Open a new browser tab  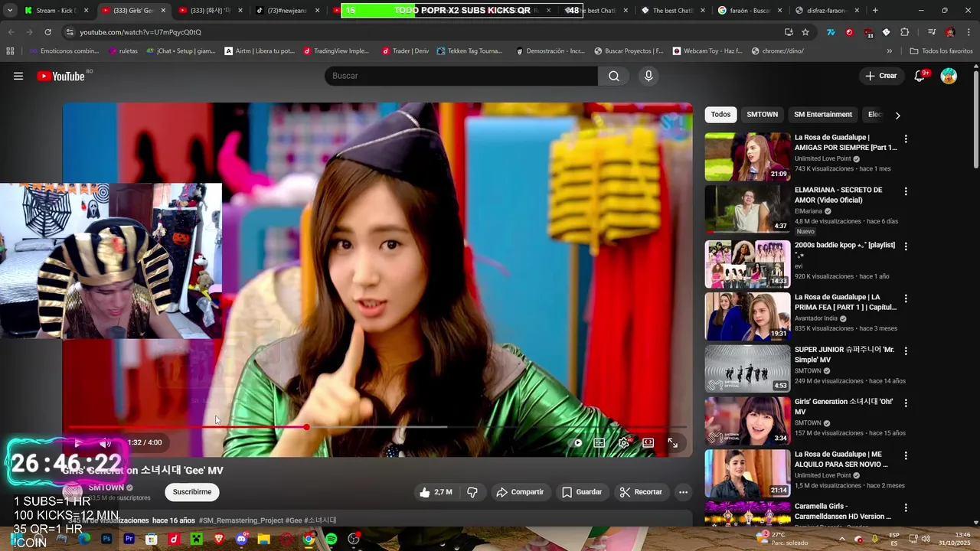click(875, 11)
